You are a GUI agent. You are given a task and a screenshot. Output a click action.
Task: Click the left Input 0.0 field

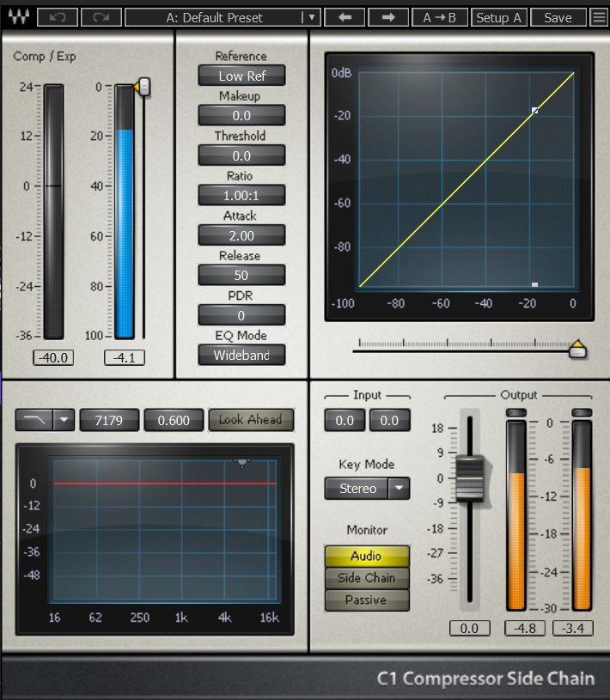pyautogui.click(x=345, y=420)
